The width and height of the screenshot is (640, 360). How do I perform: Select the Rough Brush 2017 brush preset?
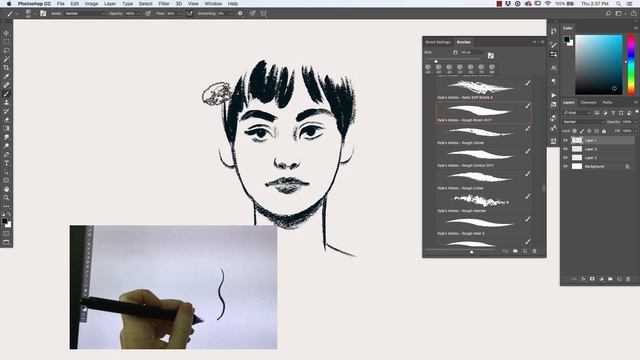pyautogui.click(x=484, y=112)
